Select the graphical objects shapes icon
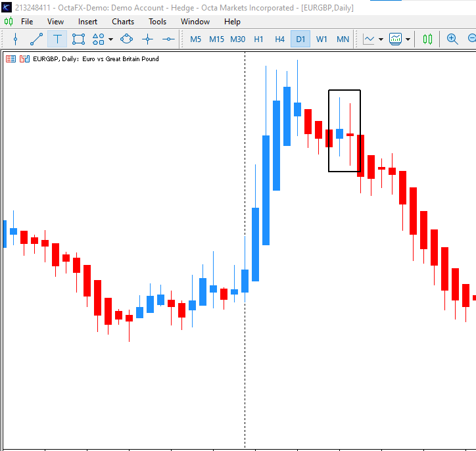Image resolution: width=476 pixels, height=451 pixels. (99, 39)
